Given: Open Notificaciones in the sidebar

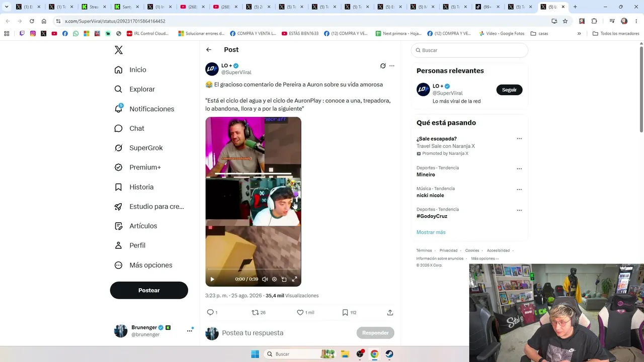Looking at the screenshot, I should tap(144, 109).
